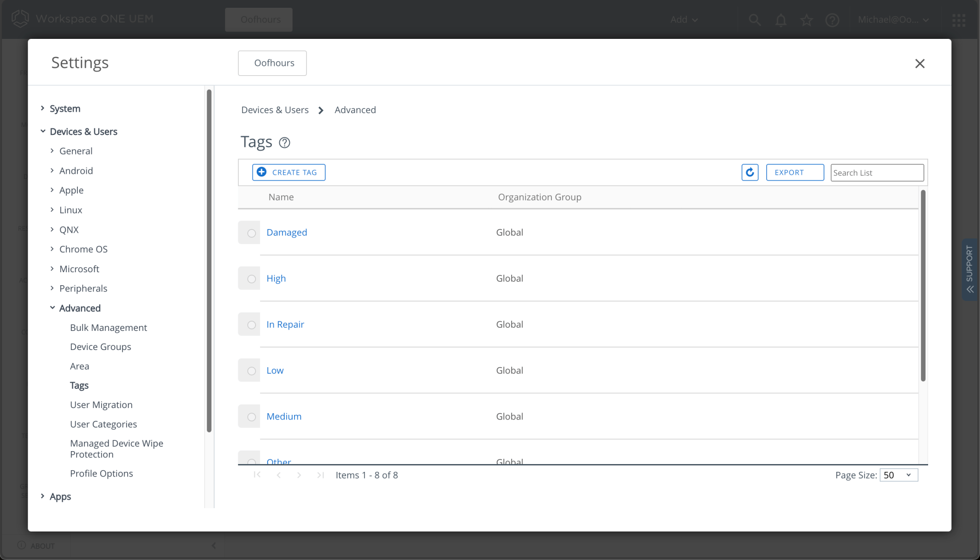Expand the Support side panel
The image size is (980, 560).
tap(969, 269)
